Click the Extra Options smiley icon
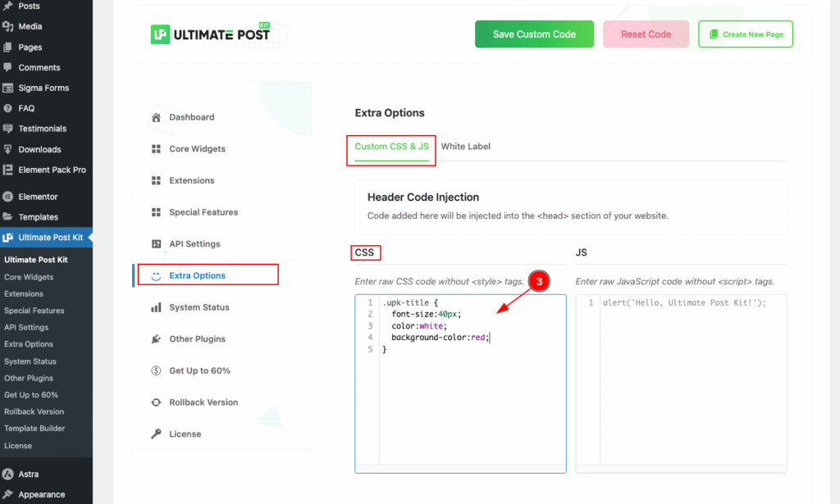This screenshot has width=840, height=504. (156, 275)
